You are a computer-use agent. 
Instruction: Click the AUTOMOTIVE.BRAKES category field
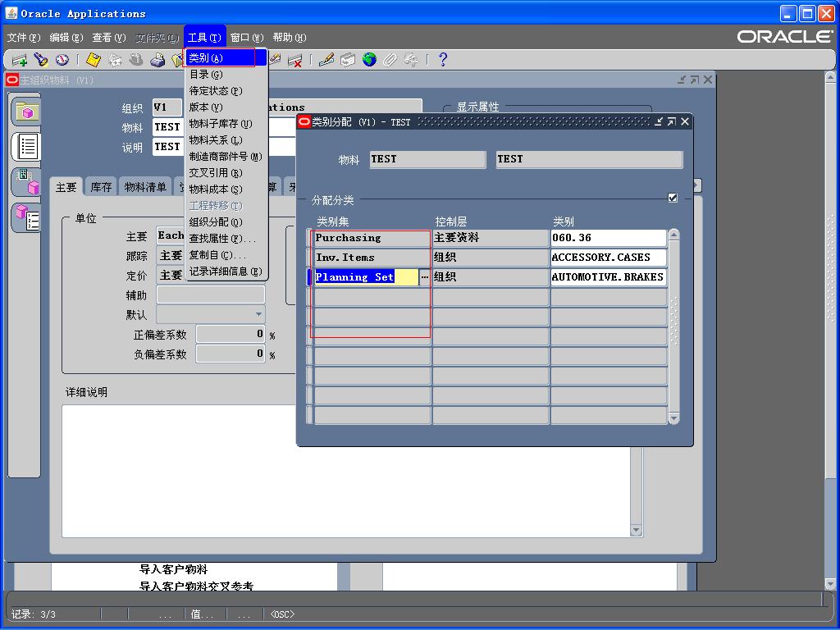608,277
